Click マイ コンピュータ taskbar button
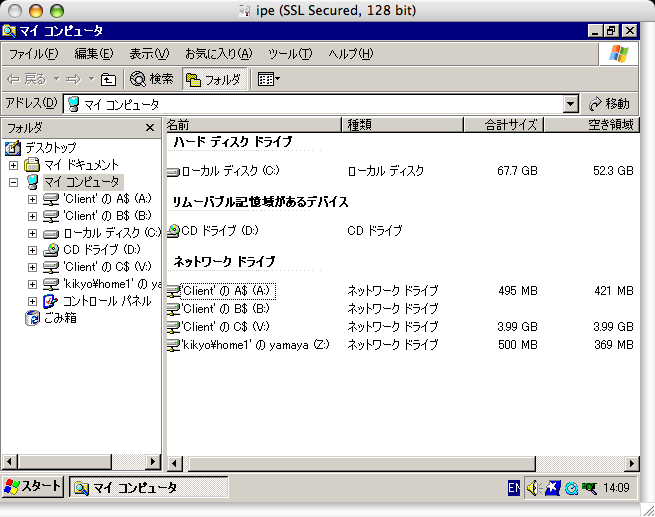 [x=149, y=487]
